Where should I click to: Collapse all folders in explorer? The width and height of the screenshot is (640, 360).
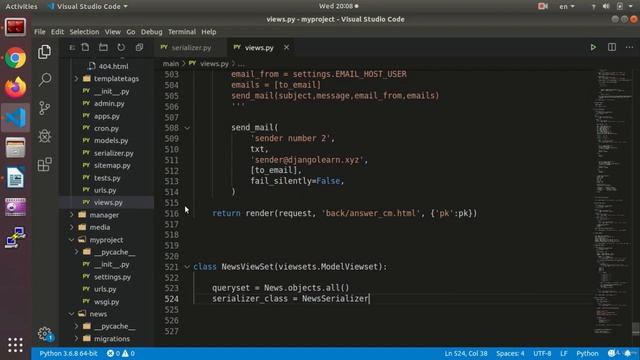tap(139, 47)
